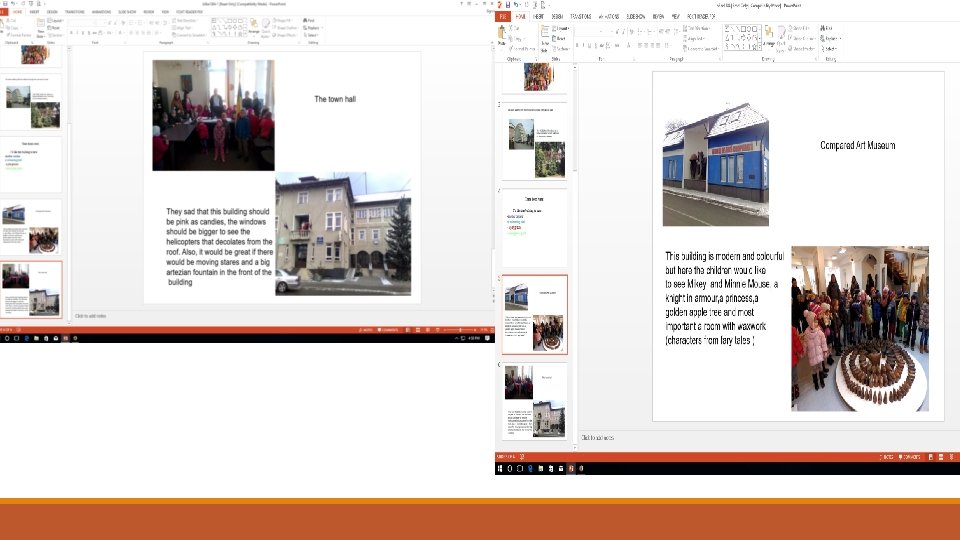Click 'The town hall' title on left slide
960x540 pixels.
click(335, 99)
